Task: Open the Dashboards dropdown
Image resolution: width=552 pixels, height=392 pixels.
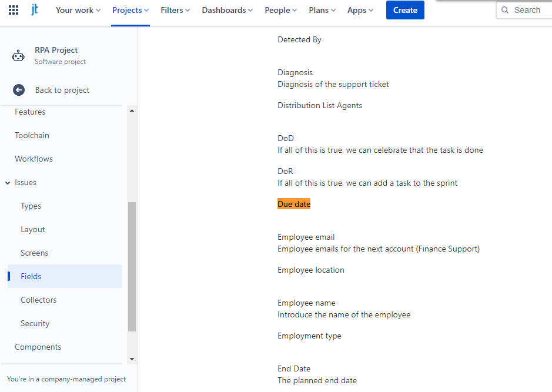Action: click(228, 10)
